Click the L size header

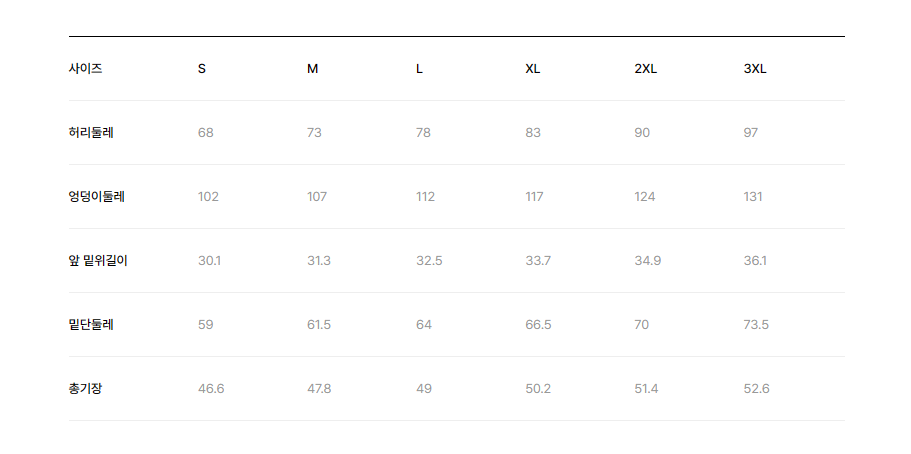click(x=419, y=69)
